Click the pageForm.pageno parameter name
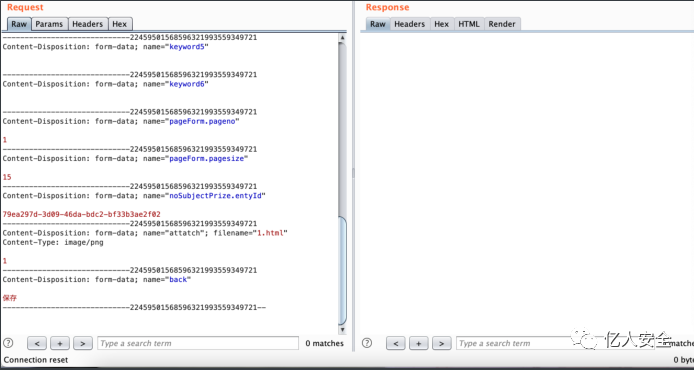This screenshot has width=694, height=370. pyautogui.click(x=202, y=121)
